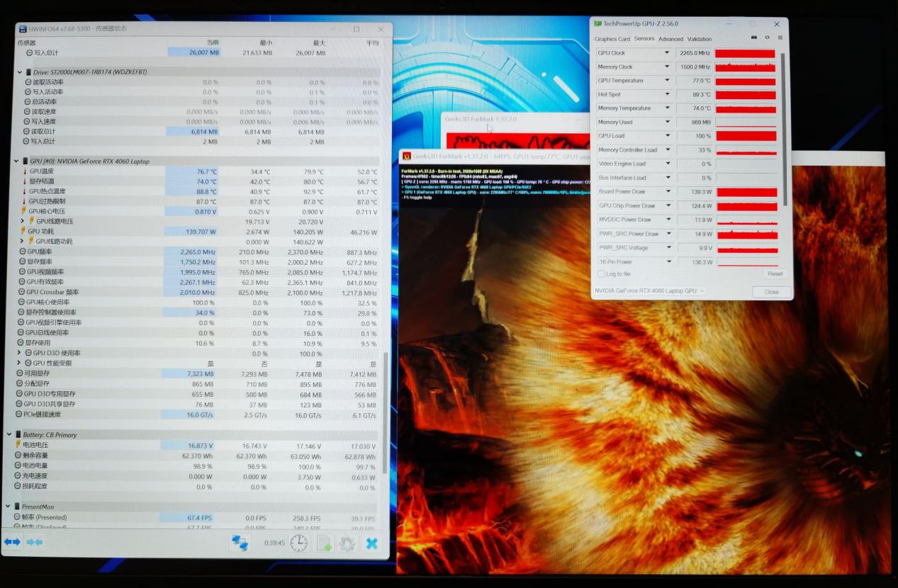
Task: Click GPU-Z screenshot camera icon
Action: pyautogui.click(x=753, y=38)
